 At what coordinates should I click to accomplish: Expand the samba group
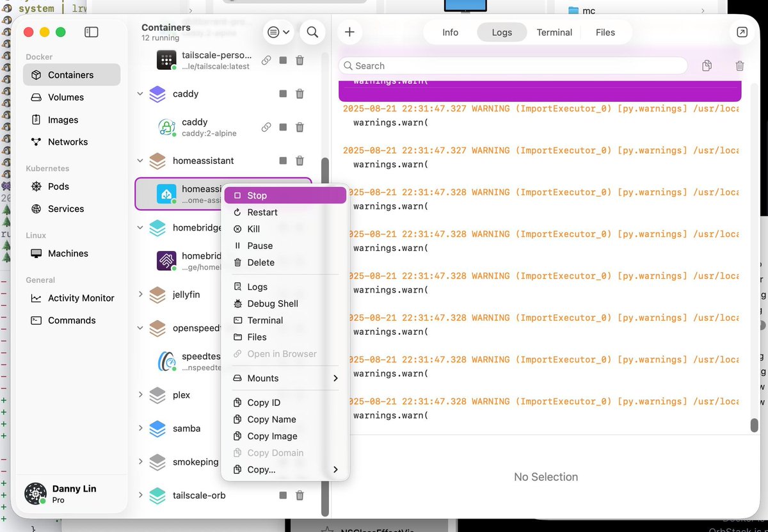coord(140,428)
